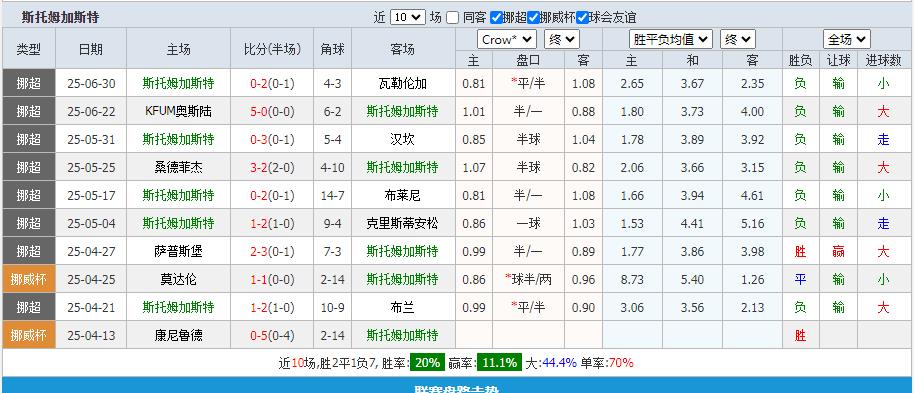Open score 0-3(0-1) against 汉坎
This screenshot has height=393, width=914.
[273, 139]
